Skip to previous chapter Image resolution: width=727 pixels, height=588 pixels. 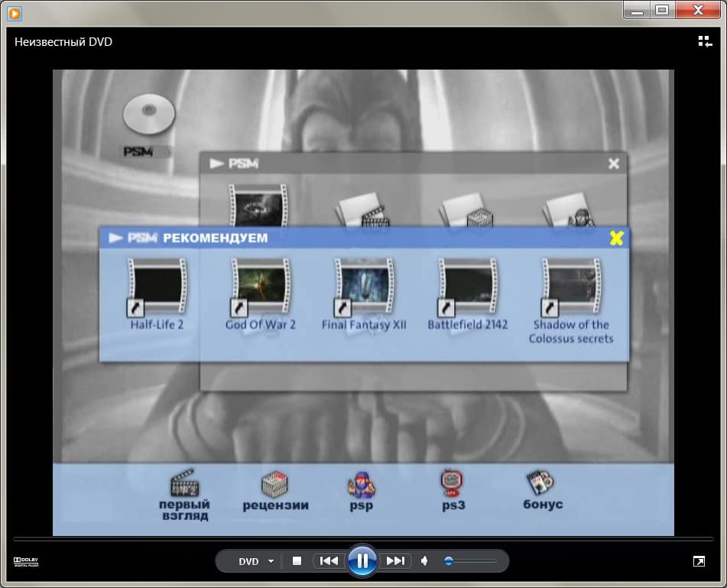pos(329,561)
